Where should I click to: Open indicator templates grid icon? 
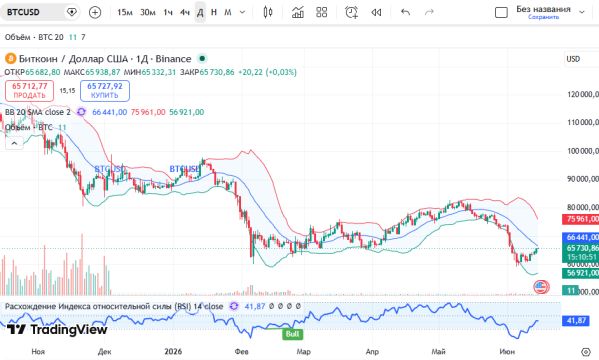click(x=322, y=12)
